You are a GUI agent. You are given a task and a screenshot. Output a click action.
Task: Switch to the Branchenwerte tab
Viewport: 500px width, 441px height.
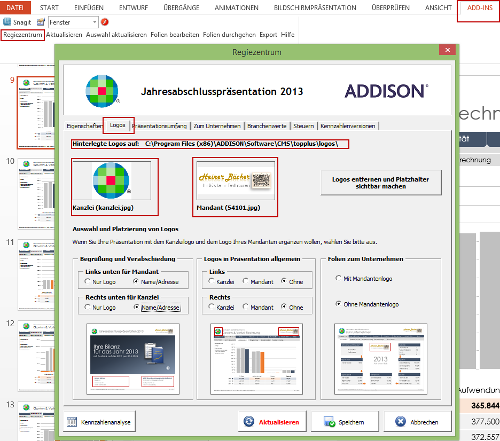tap(267, 126)
